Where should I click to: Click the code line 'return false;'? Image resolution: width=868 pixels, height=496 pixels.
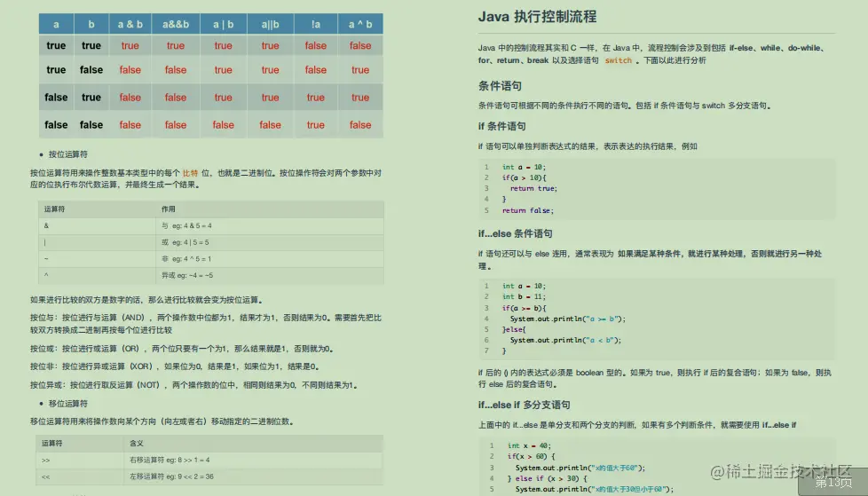click(x=527, y=210)
